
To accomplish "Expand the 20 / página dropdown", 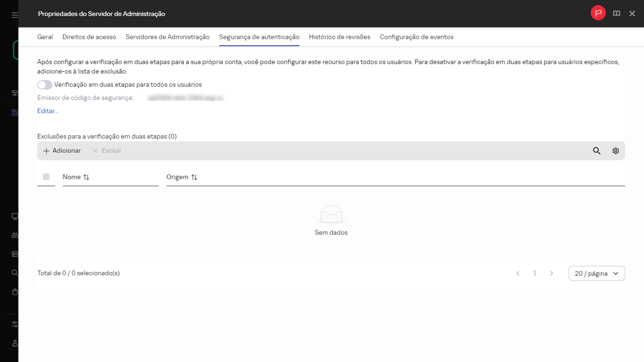I will tap(596, 273).
